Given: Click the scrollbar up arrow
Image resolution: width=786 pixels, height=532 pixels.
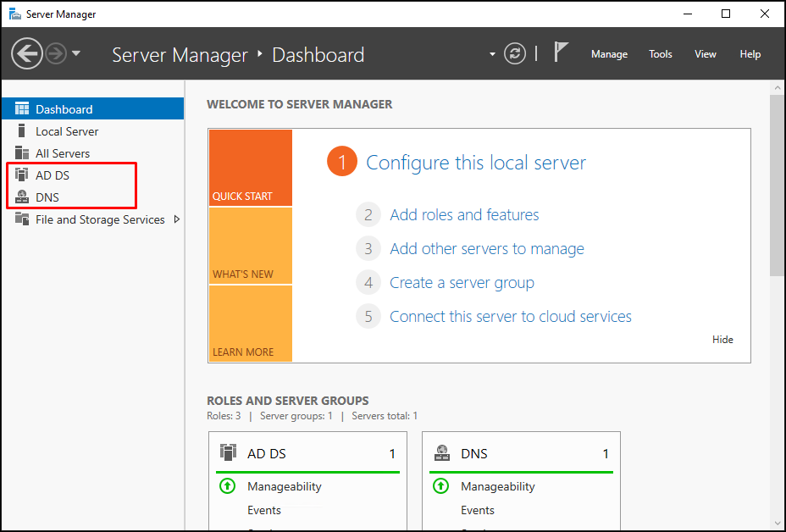Looking at the screenshot, I should [778, 88].
